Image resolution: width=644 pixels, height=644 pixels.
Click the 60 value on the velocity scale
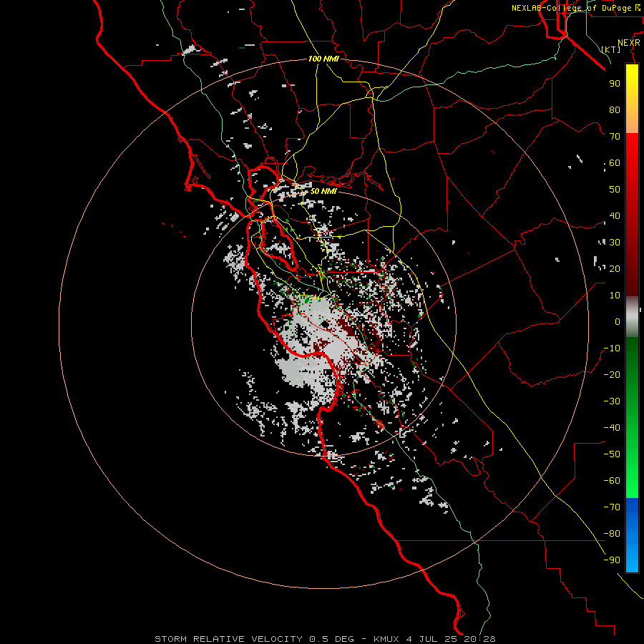tap(615, 163)
